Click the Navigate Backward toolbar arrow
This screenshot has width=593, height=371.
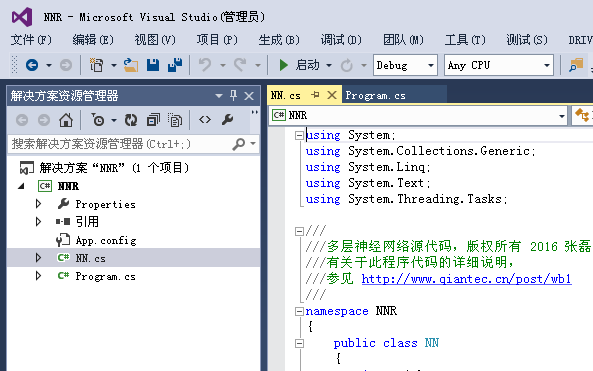[32, 65]
